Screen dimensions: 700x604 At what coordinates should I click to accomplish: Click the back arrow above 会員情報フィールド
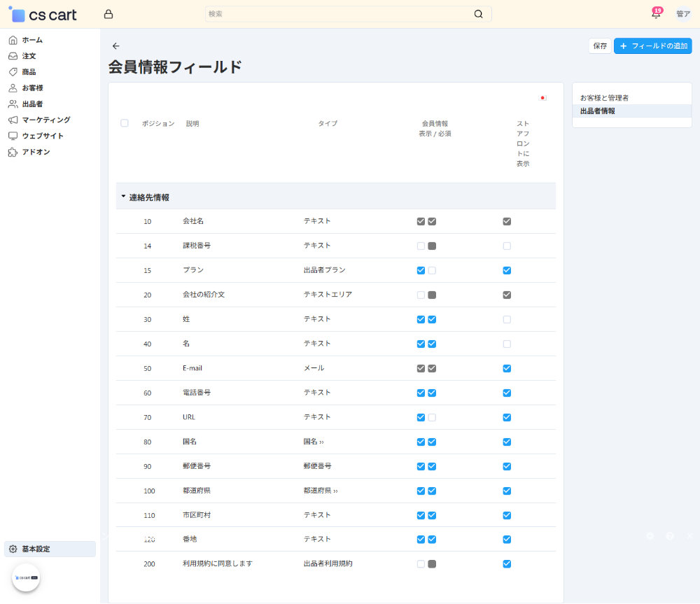[116, 46]
